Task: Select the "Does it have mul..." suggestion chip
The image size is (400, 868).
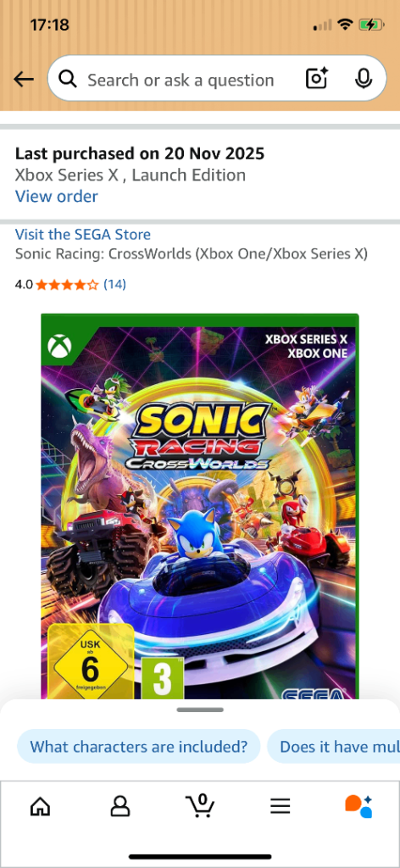Action: click(x=334, y=746)
